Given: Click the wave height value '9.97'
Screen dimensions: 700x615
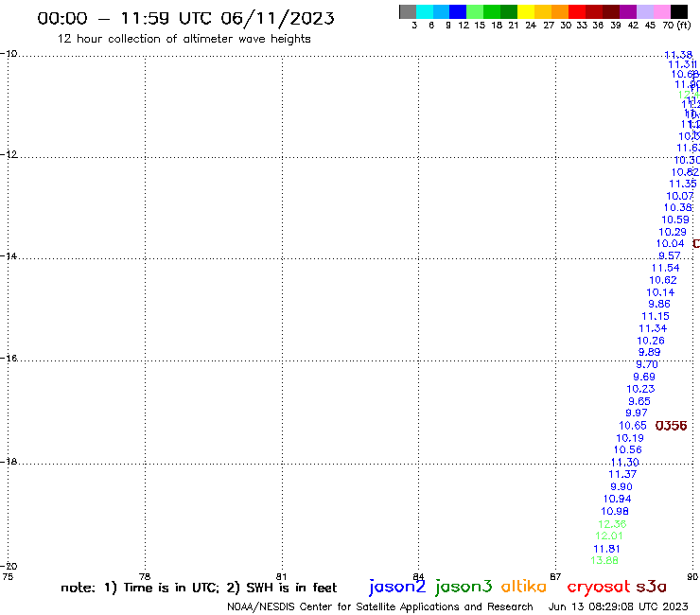Looking at the screenshot, I should (637, 413).
